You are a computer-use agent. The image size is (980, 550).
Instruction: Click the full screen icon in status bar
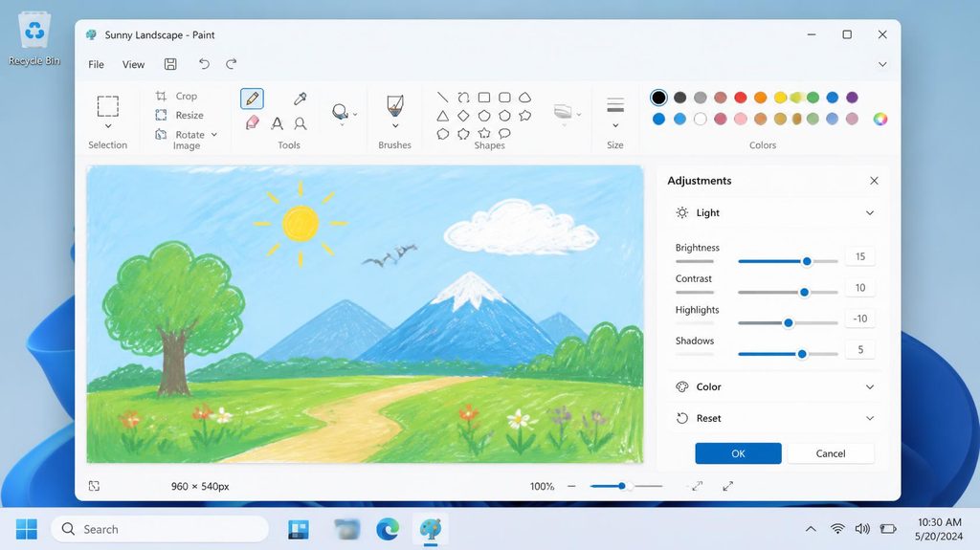tap(727, 486)
